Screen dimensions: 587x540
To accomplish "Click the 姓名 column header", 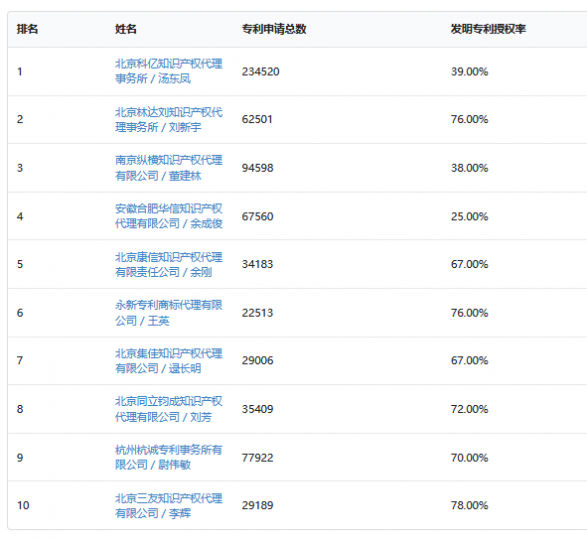I will pos(125,29).
